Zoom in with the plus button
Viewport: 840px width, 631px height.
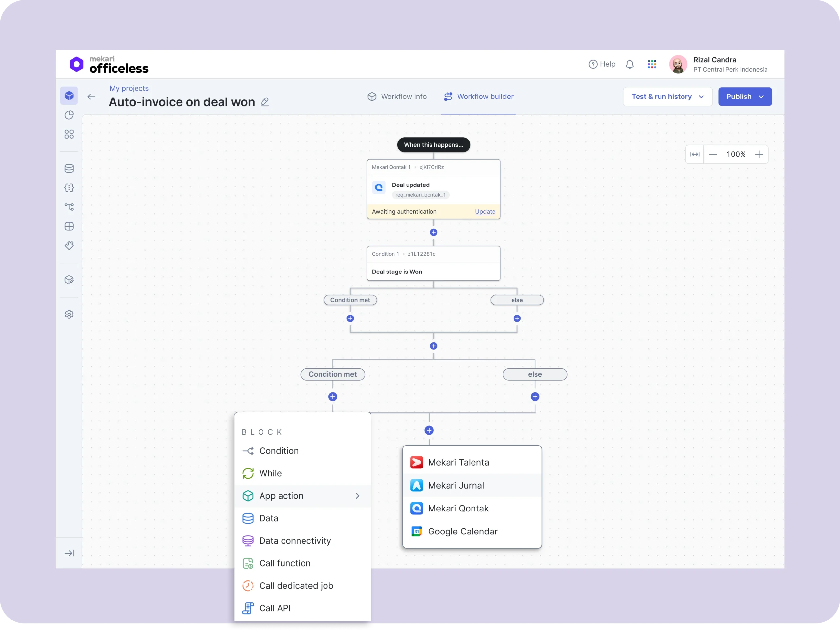click(759, 154)
